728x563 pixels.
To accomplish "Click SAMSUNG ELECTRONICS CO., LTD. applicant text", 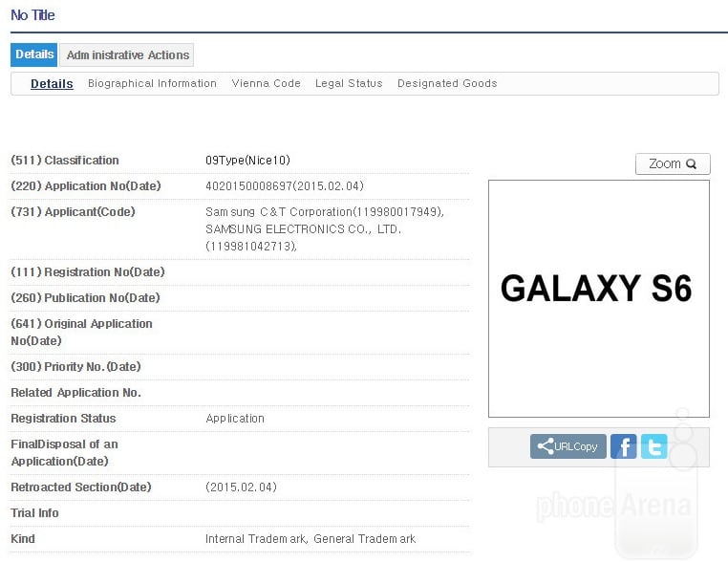I will coord(303,229).
